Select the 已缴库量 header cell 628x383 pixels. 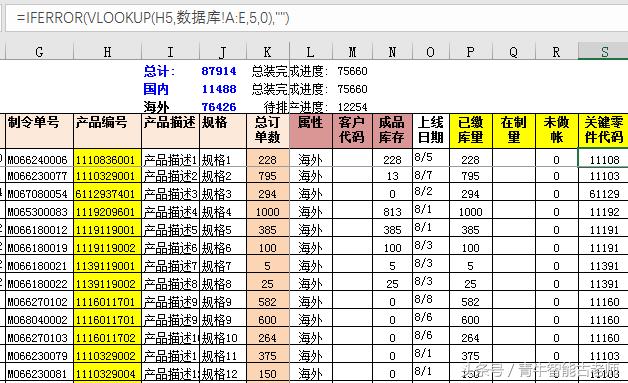tap(471, 131)
